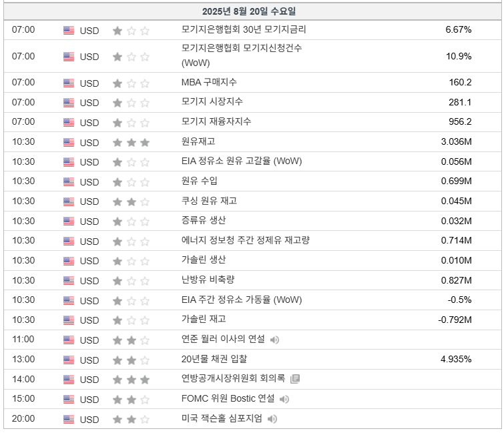The height and width of the screenshot is (433, 504).
Task: Open the 20년물 채권 입찰 event
Action: [214, 359]
